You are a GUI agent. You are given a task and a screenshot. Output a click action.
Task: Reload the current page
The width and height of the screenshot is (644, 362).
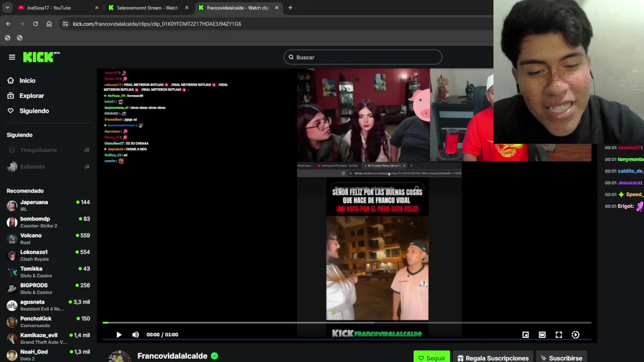tap(35, 24)
